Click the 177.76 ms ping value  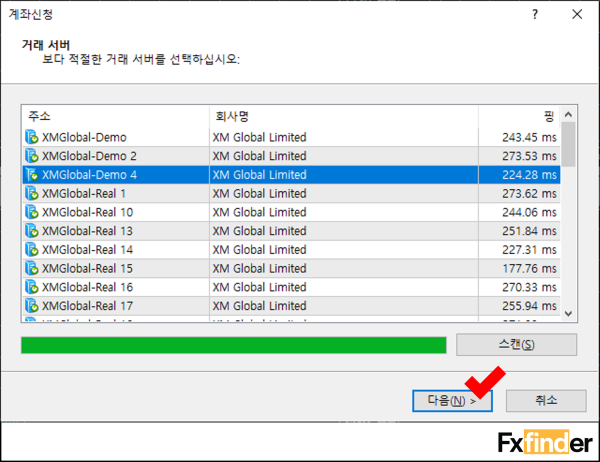pos(529,269)
